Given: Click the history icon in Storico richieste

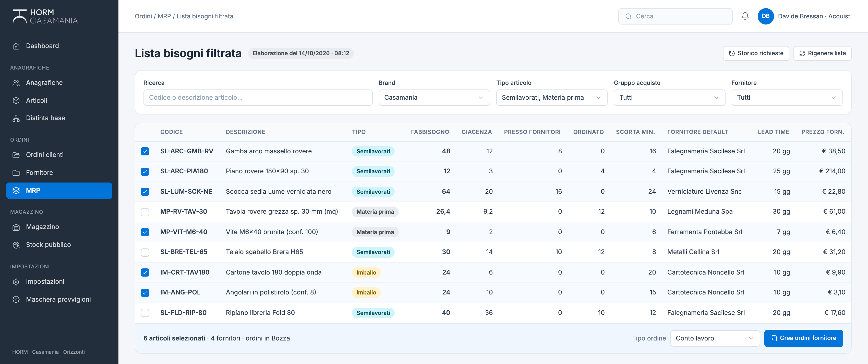Looking at the screenshot, I should coord(732,53).
